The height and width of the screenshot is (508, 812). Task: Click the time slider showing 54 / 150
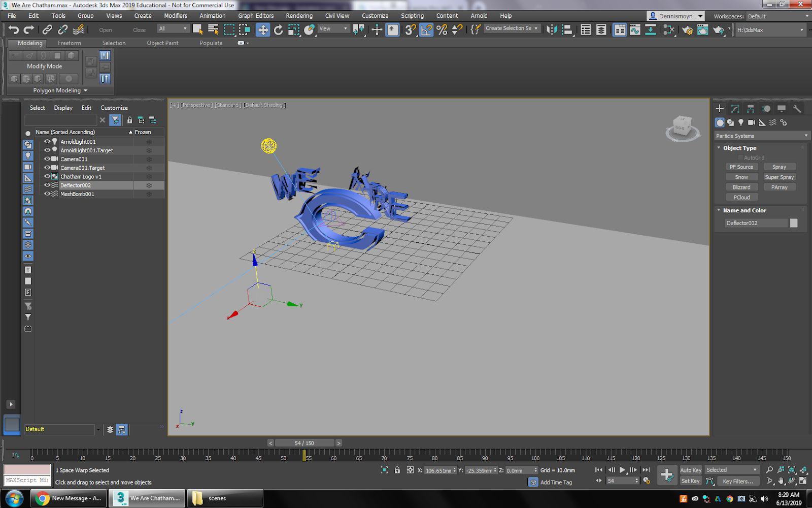(x=304, y=443)
